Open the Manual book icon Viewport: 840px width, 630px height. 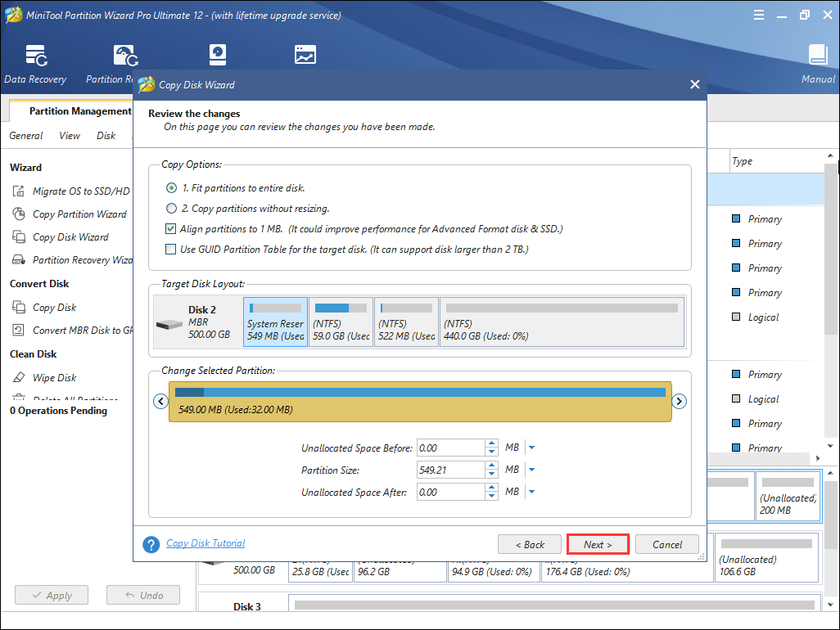coord(818,55)
